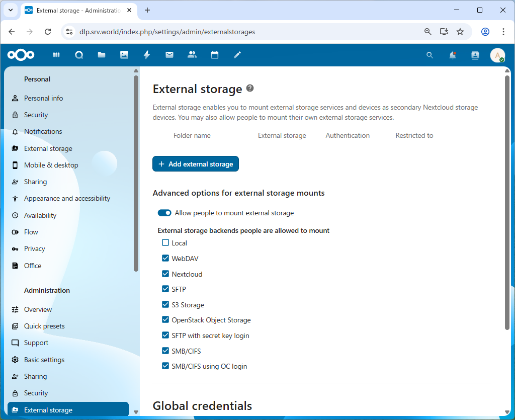Select active administration External storage item

68,409
